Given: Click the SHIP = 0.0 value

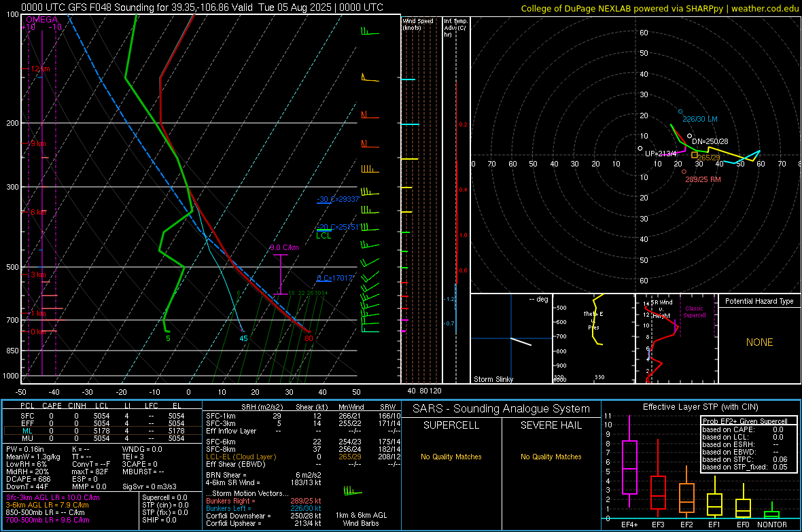Looking at the screenshot, I should point(159,520).
